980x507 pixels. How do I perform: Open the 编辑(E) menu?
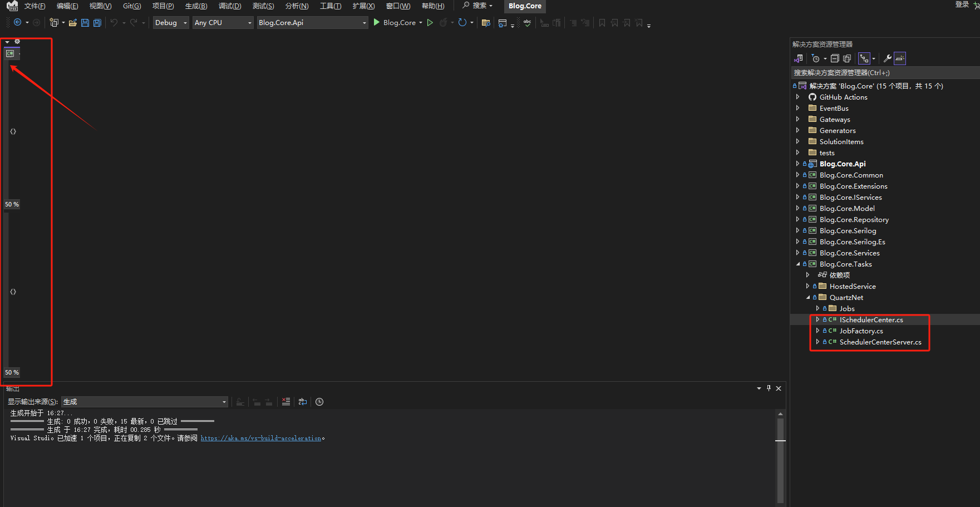[67, 6]
